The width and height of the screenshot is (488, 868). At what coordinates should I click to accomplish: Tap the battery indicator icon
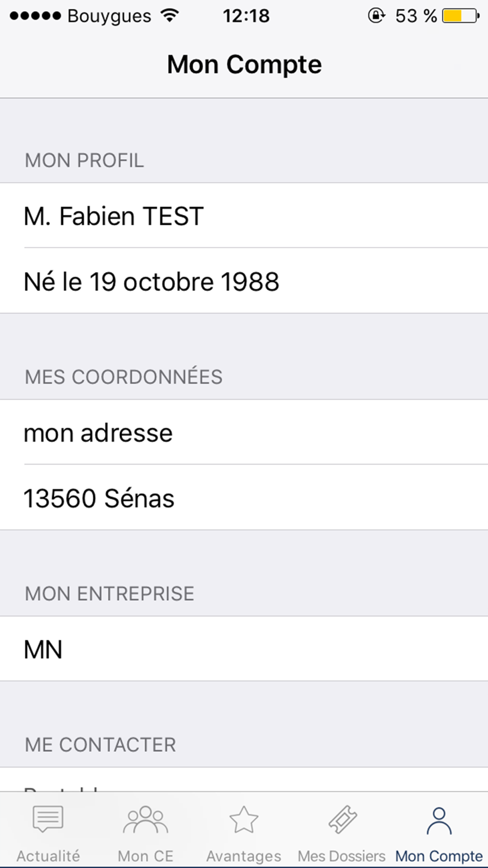461,16
